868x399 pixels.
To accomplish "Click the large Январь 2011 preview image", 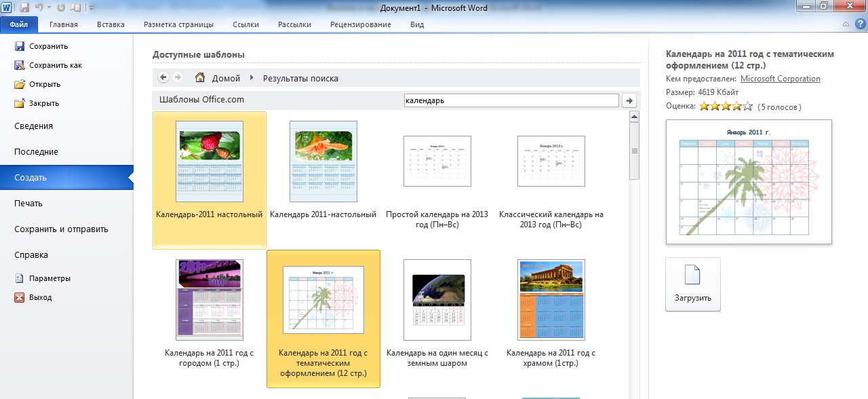I will (x=749, y=182).
